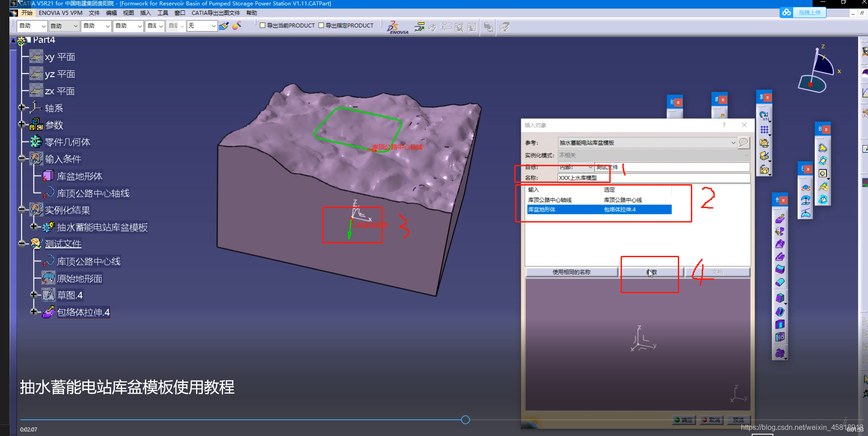Click the 使用相同的名称 button
868x436 pixels.
pyautogui.click(x=571, y=272)
